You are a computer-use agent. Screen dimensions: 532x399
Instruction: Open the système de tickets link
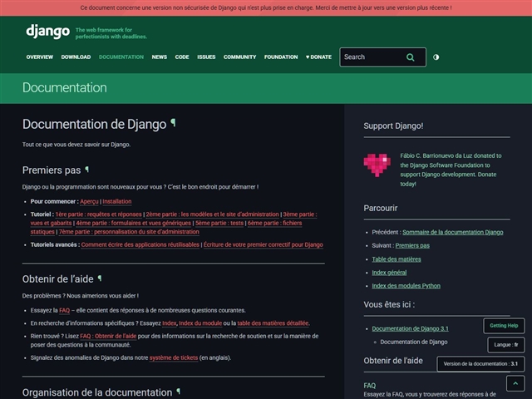pos(174,358)
